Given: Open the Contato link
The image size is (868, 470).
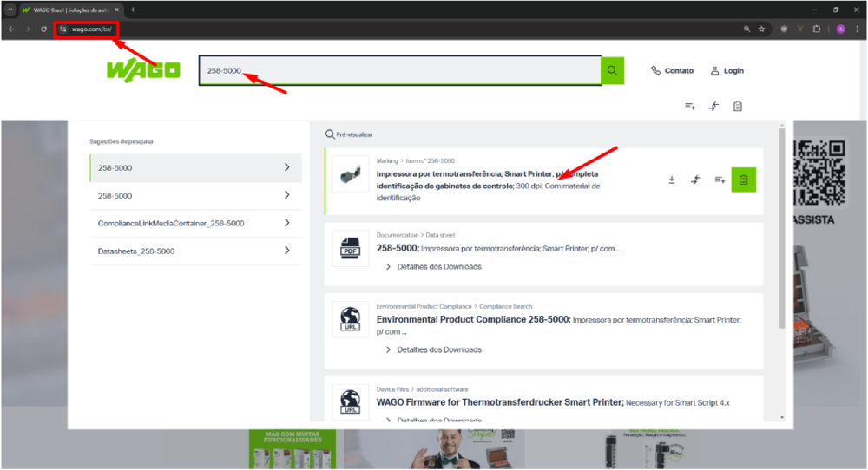Looking at the screenshot, I should pos(673,71).
